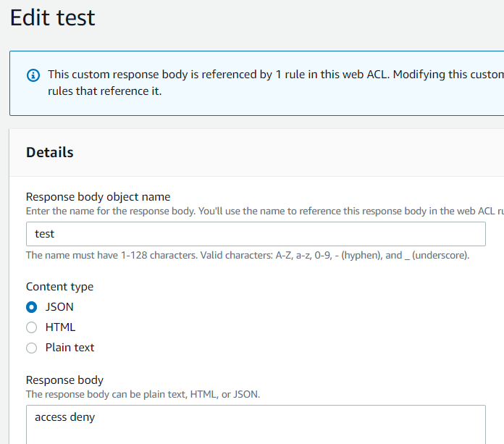Click the 'Response body object name' label
504x444 pixels.
[98, 197]
